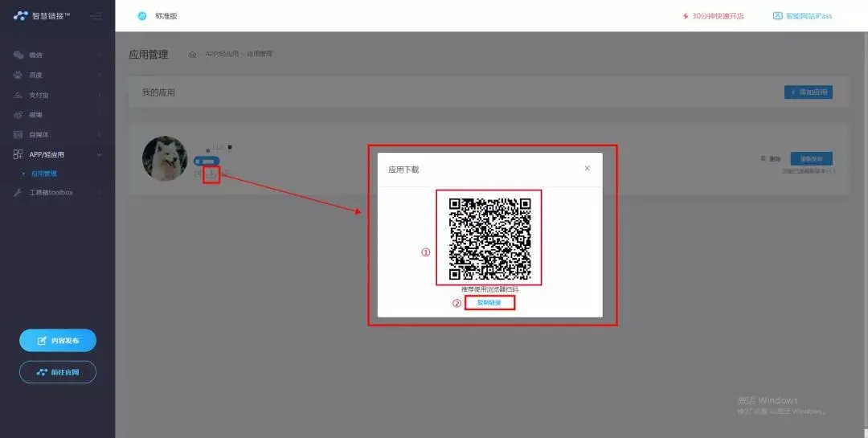The width and height of the screenshot is (868, 438).
Task: Close the 应用下载 dialog
Action: coord(587,168)
